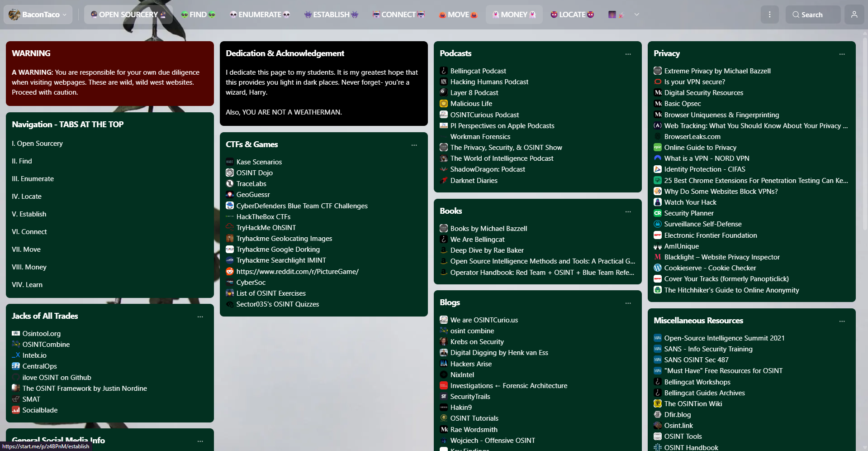Click the Search field in the header
The width and height of the screenshot is (868, 451).
pos(813,14)
